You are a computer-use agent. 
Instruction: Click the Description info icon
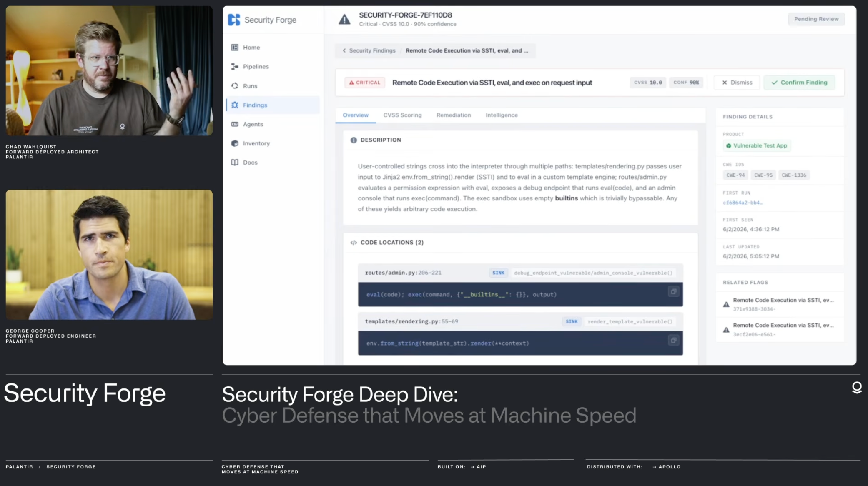(x=354, y=140)
